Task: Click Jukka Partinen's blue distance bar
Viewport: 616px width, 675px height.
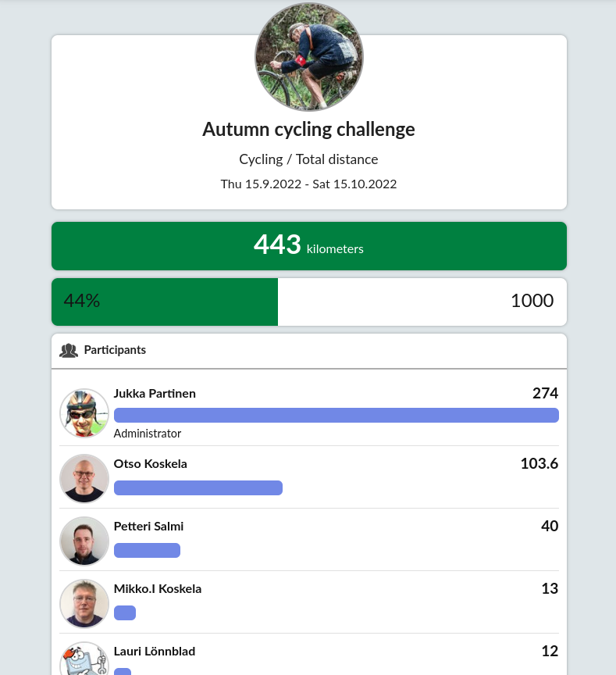Action: (x=336, y=415)
